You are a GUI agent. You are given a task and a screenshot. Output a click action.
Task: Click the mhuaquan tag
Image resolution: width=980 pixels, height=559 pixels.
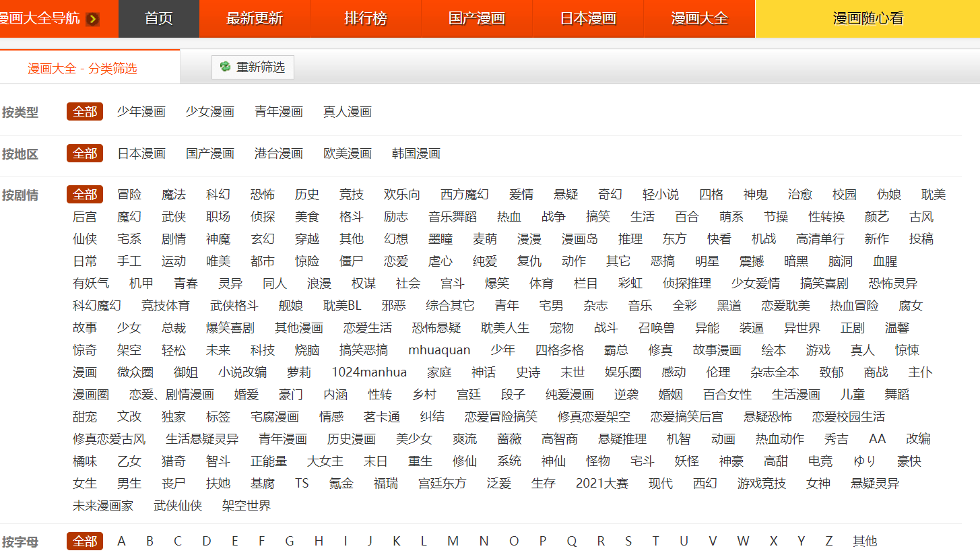pos(439,350)
